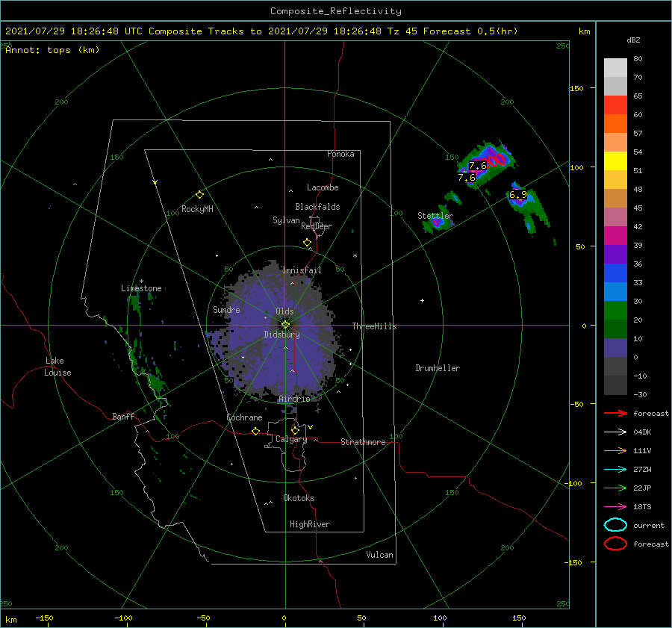Select the Blackfalds city label
The image size is (672, 628).
(x=317, y=207)
